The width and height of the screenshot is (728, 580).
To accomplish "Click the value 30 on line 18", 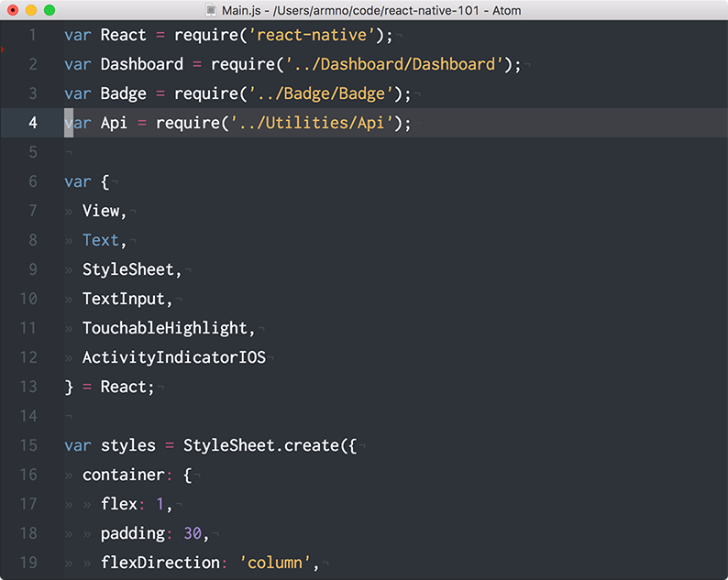I will point(193,533).
